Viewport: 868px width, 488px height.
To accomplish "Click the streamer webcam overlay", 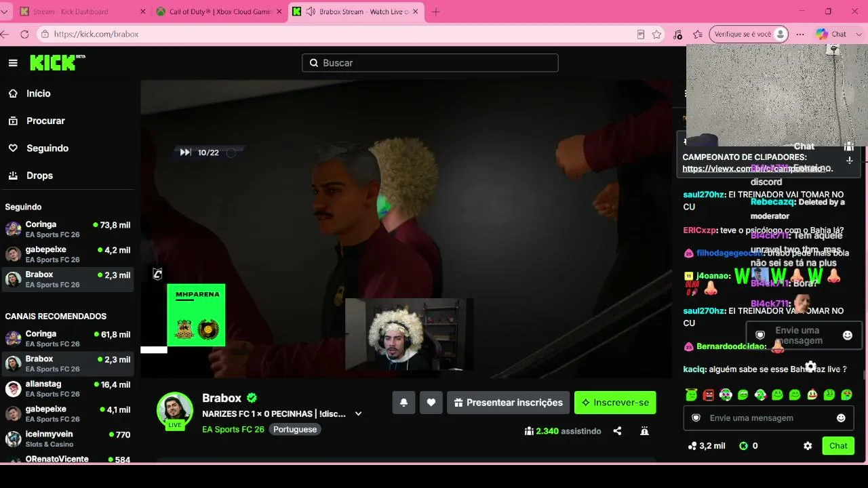I will [410, 335].
